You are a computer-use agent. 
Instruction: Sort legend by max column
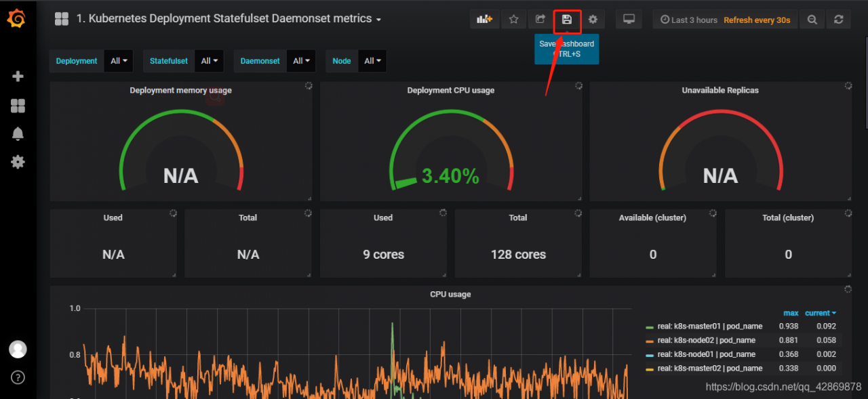(x=791, y=313)
